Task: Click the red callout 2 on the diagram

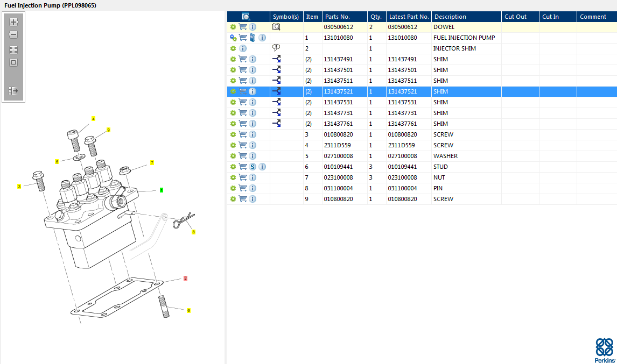Action: point(185,279)
